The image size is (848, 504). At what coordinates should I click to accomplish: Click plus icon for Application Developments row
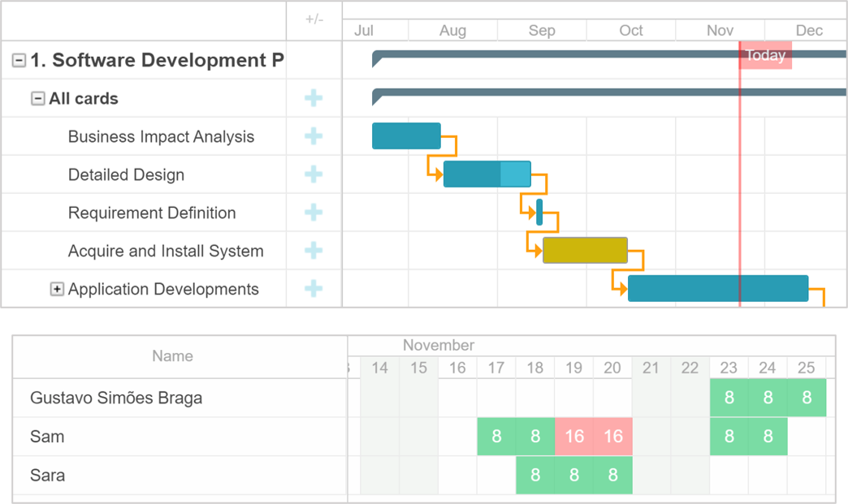(314, 289)
